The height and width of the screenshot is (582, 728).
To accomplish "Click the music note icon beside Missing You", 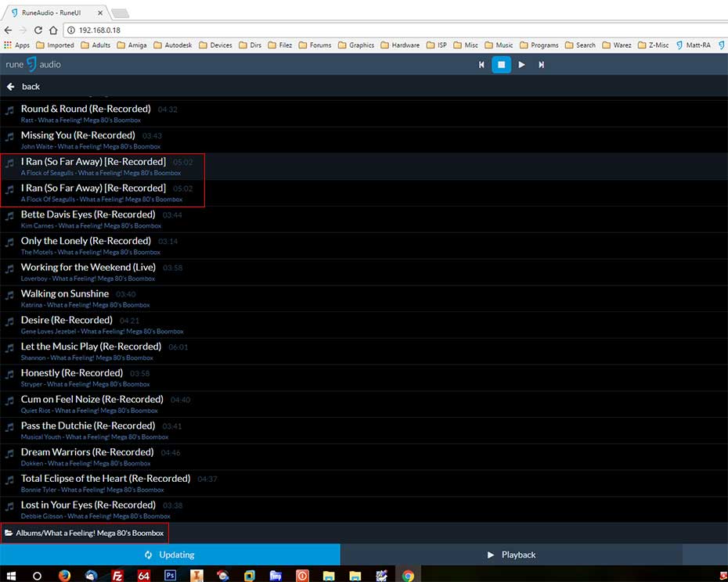I will [x=9, y=138].
